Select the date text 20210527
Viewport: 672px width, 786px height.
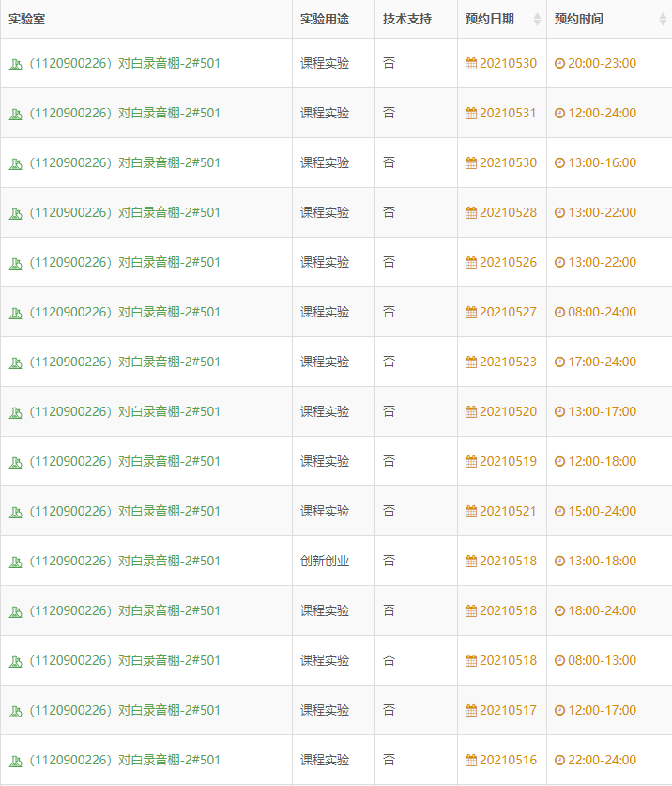point(508,313)
